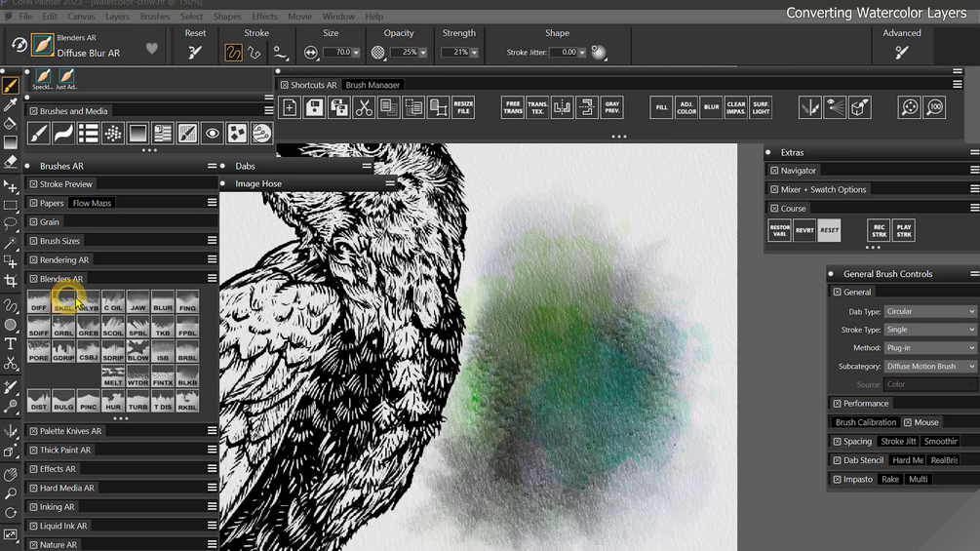Click the zoom to 100% shortcut icon
The height and width of the screenshot is (551, 980).
[934, 107]
